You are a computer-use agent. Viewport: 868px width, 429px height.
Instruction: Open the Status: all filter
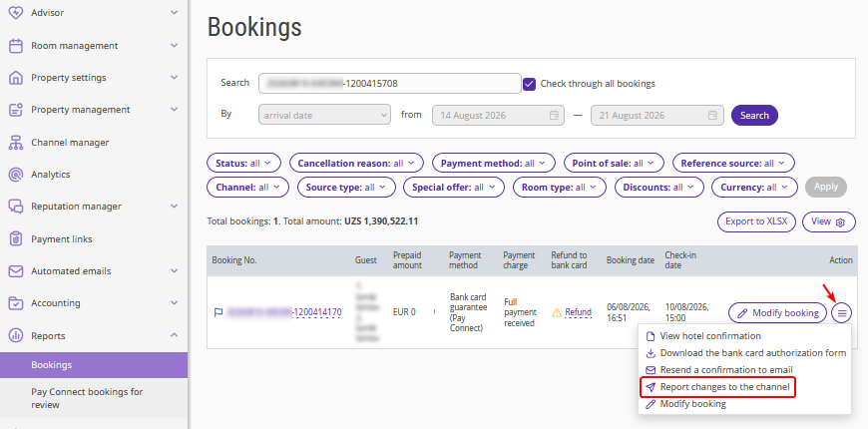(243, 164)
